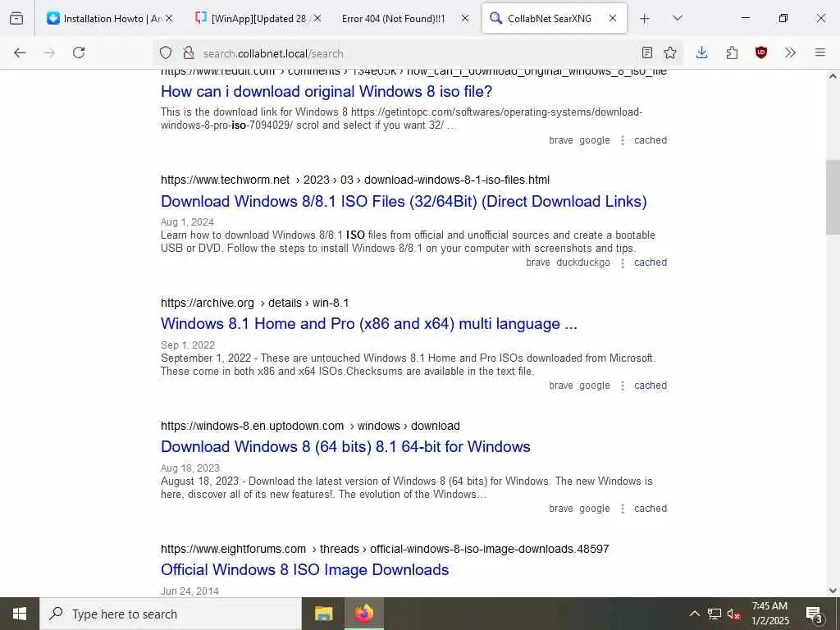Click the insecure connection padlock icon

click(x=188, y=52)
